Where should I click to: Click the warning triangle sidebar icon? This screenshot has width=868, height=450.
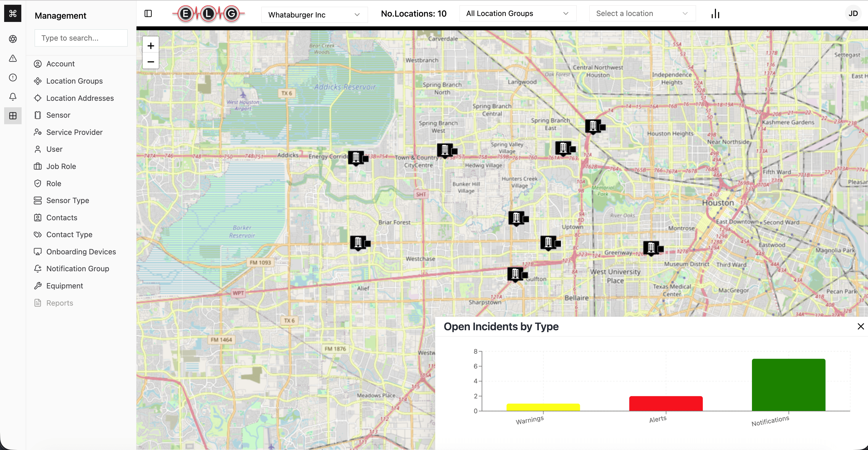click(13, 58)
